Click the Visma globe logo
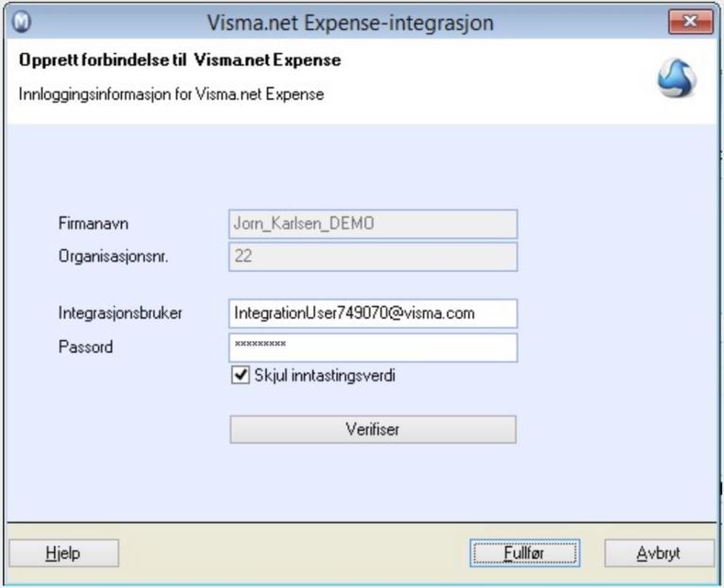 tap(677, 79)
